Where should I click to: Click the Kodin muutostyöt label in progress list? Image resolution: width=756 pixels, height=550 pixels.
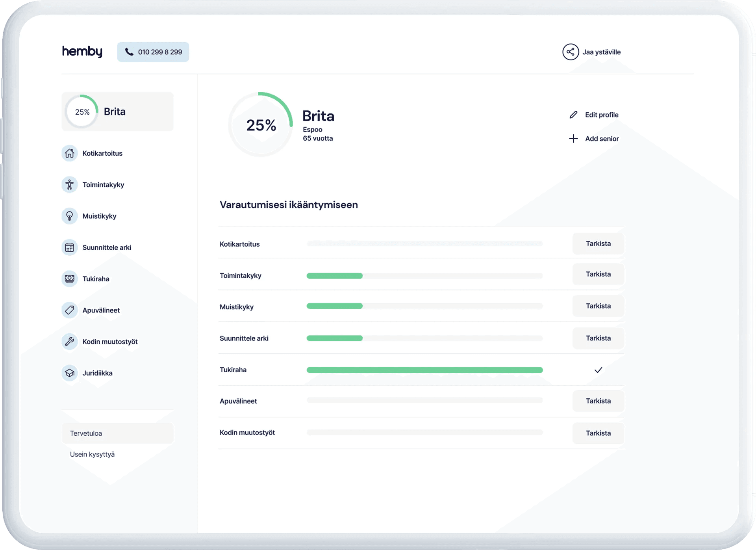point(247,432)
